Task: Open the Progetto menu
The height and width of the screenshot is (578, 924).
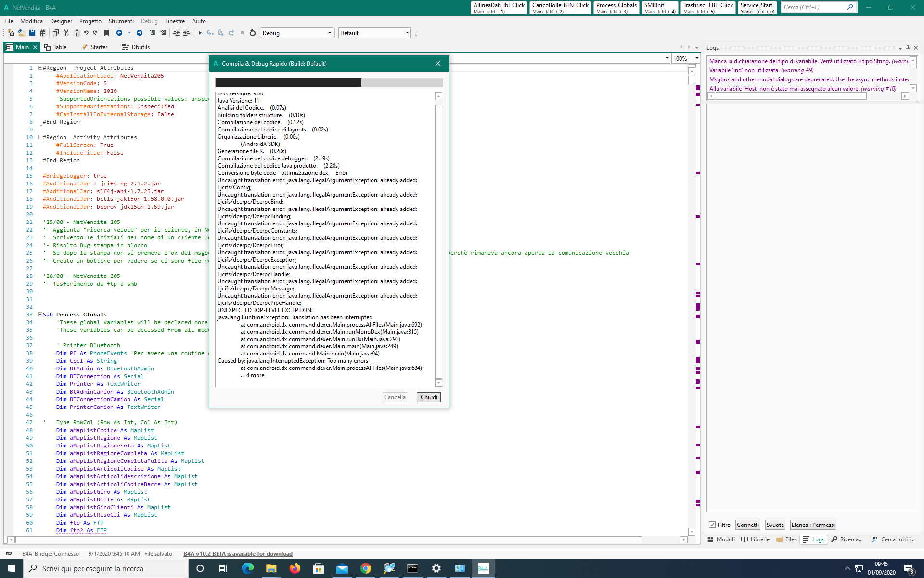Action: click(90, 21)
